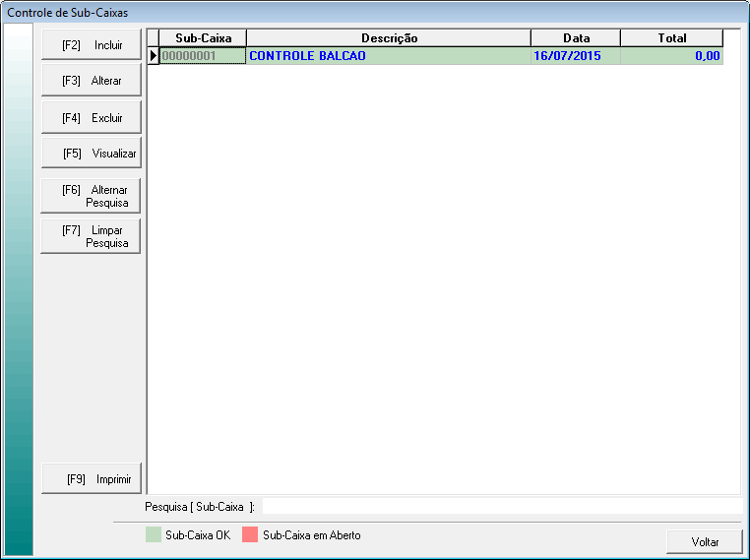Sort by Sub-Caixa column header

[x=203, y=37]
